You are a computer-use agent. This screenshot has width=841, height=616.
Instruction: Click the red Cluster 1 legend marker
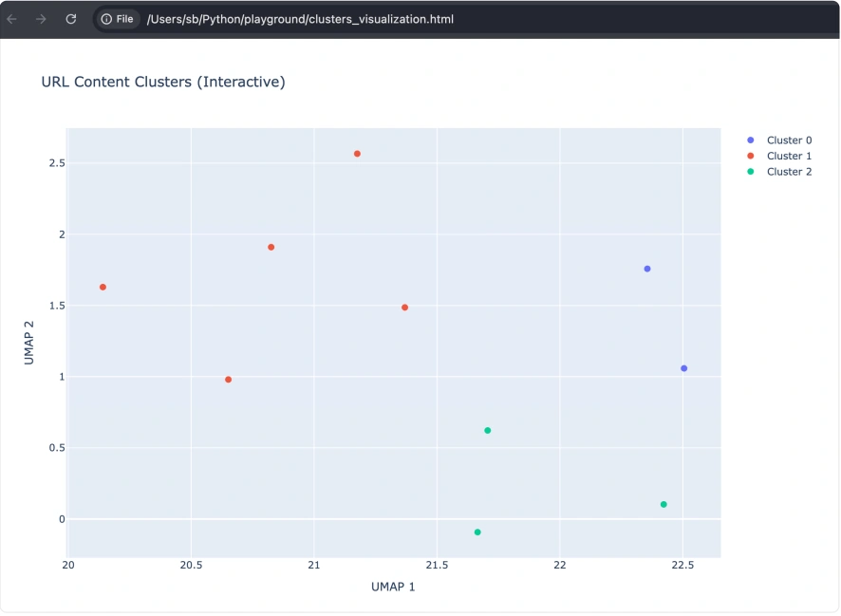point(750,156)
